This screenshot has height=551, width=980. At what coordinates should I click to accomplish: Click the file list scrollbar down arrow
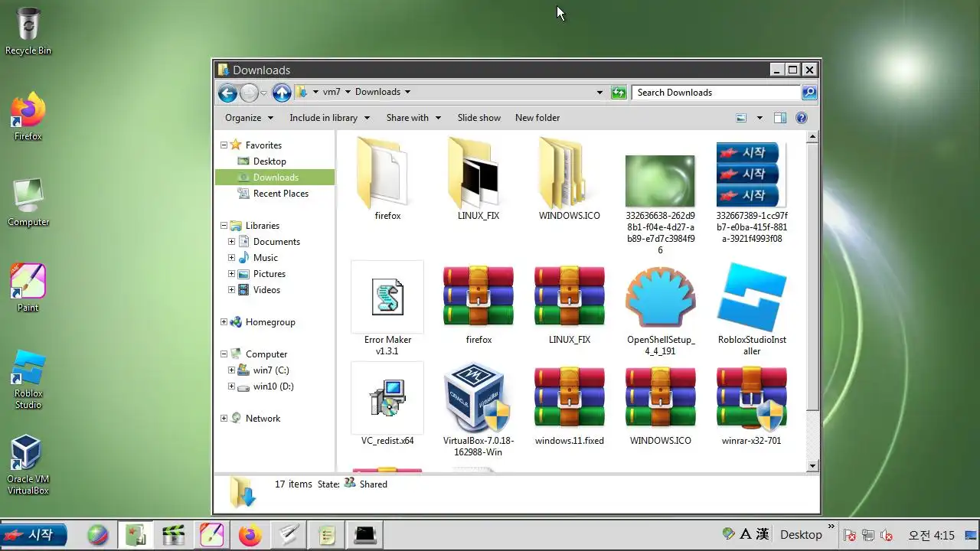click(813, 465)
